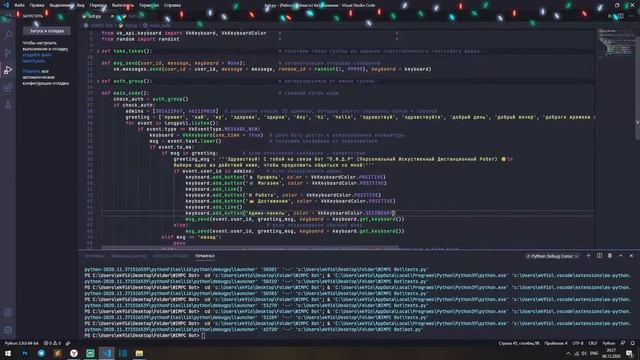The width and height of the screenshot is (640, 360).
Task: Open the Справка menu
Action: [172, 5]
